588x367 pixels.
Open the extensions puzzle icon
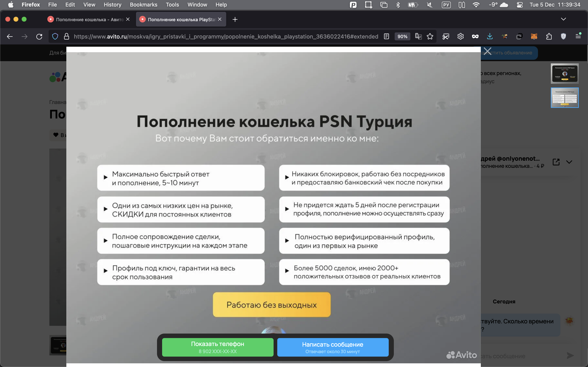point(549,36)
